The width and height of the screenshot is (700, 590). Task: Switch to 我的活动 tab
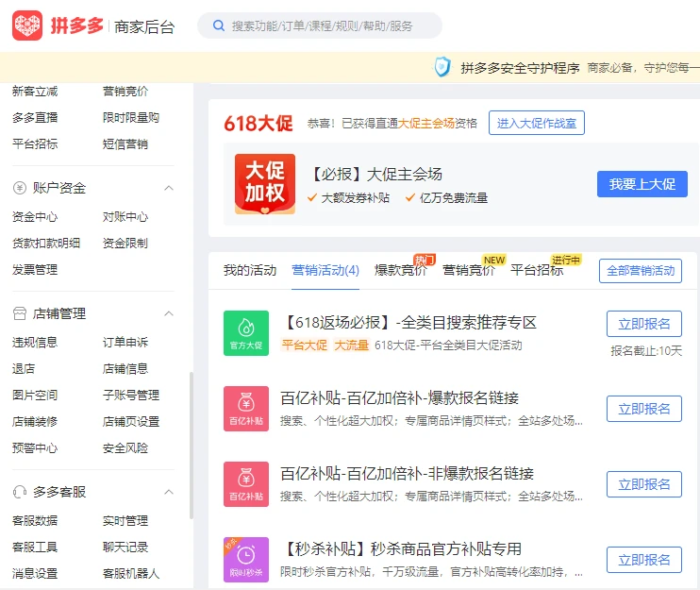click(x=250, y=271)
